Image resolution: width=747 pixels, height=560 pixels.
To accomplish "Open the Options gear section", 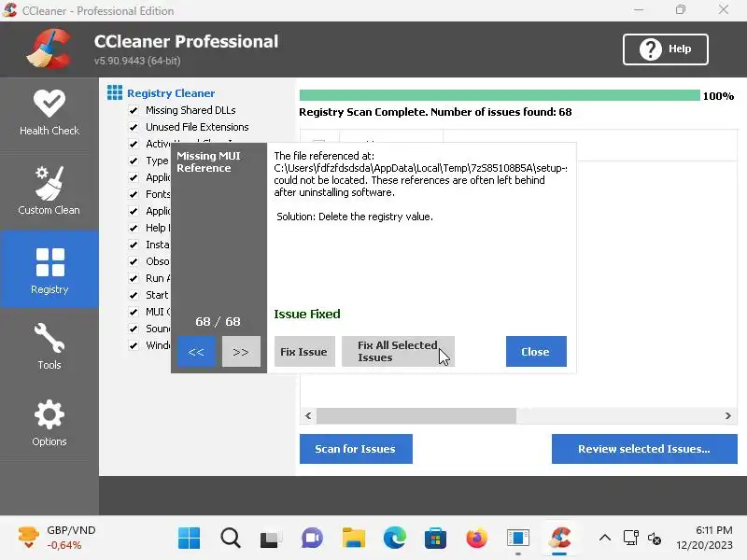I will pyautogui.click(x=49, y=423).
